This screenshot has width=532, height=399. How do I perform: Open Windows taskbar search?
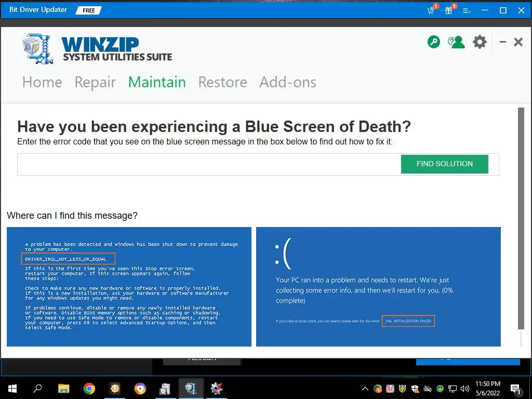(37, 388)
